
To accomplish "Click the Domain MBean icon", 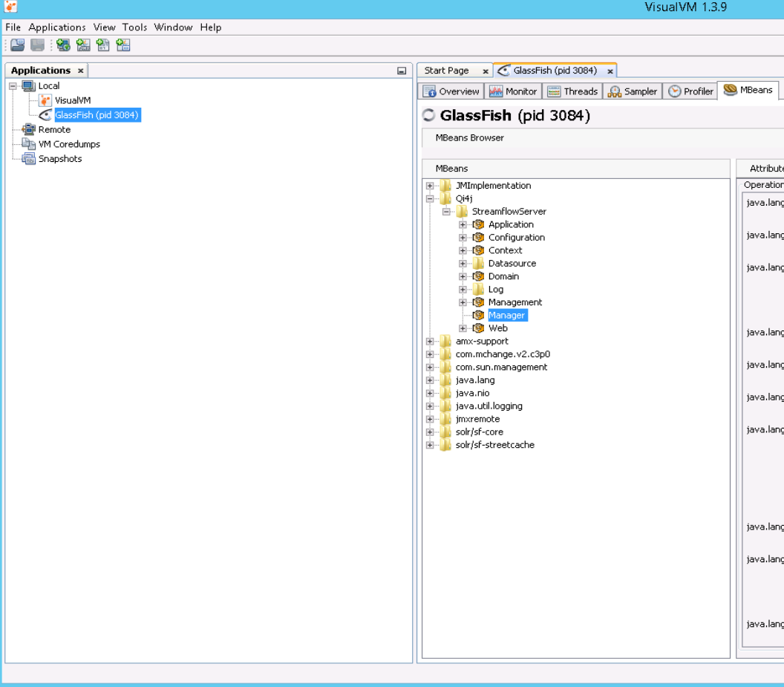I will pos(479,276).
